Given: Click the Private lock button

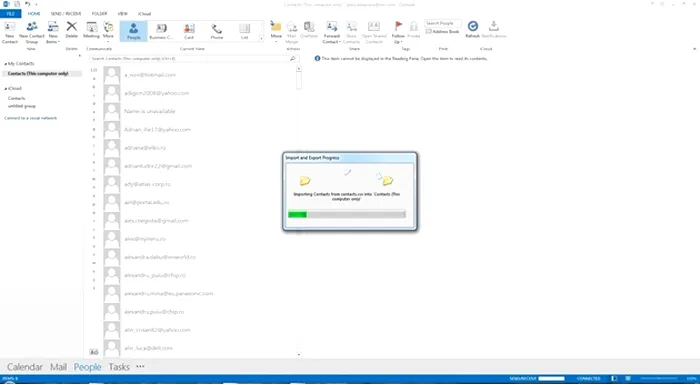Looking at the screenshot, I should pyautogui.click(x=414, y=29).
